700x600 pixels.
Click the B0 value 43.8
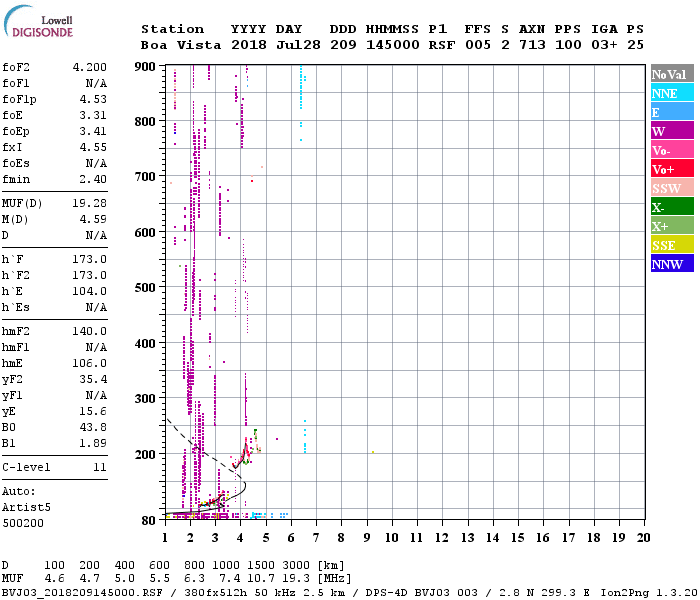93,427
